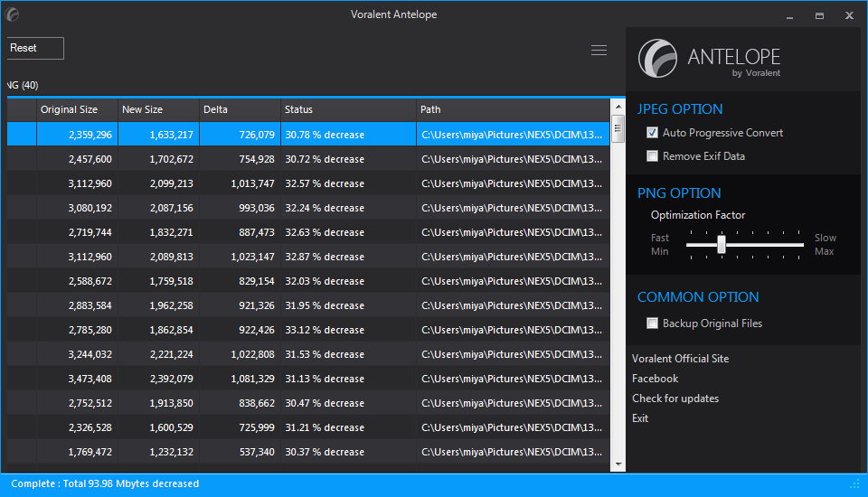Open Voralent Official Site link
Screen dimensions: 868x497
point(680,359)
